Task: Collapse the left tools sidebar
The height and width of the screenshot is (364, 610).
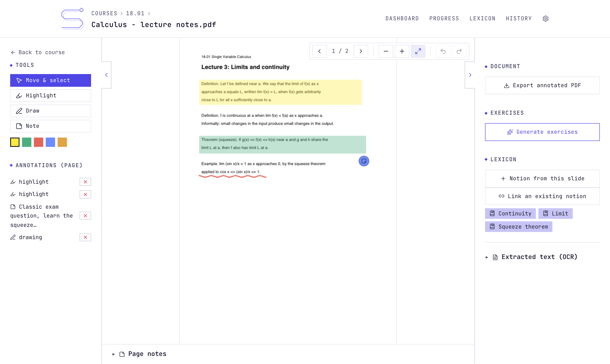Action: coord(106,75)
